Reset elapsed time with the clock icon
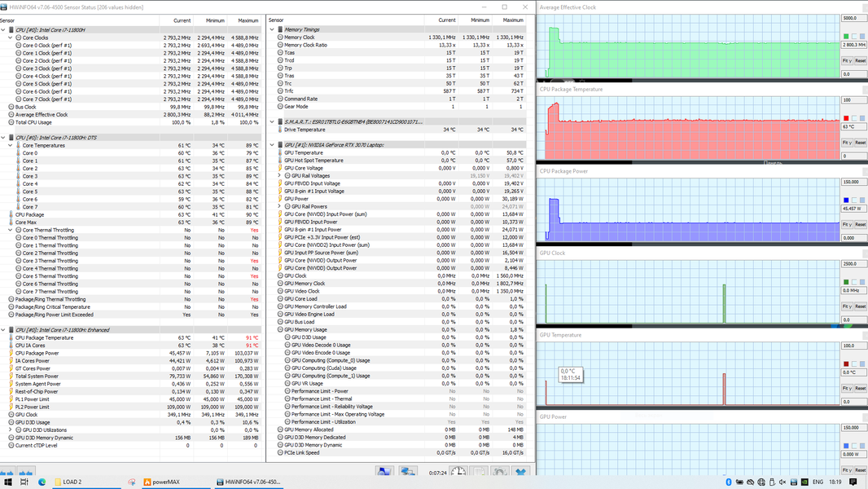Image resolution: width=868 pixels, height=489 pixels. point(458,472)
